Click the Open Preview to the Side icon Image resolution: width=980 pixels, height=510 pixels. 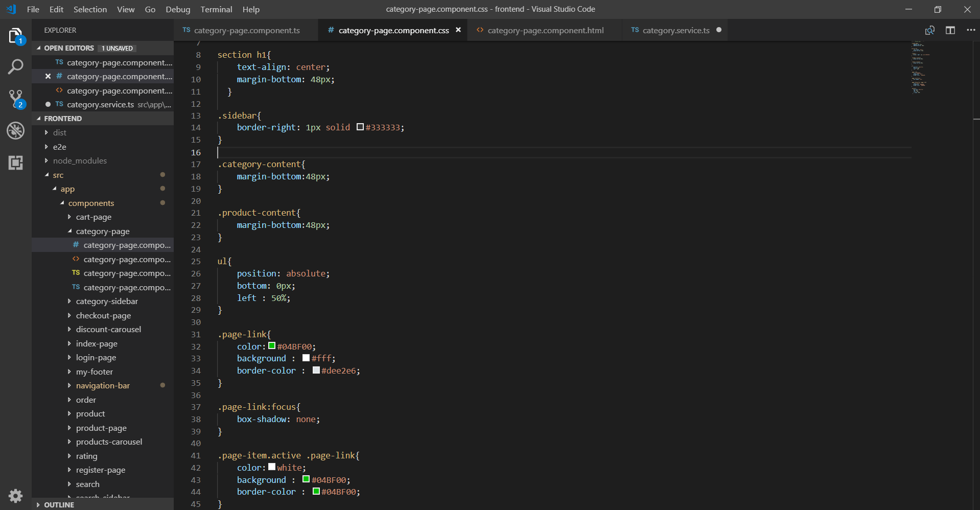tap(930, 30)
